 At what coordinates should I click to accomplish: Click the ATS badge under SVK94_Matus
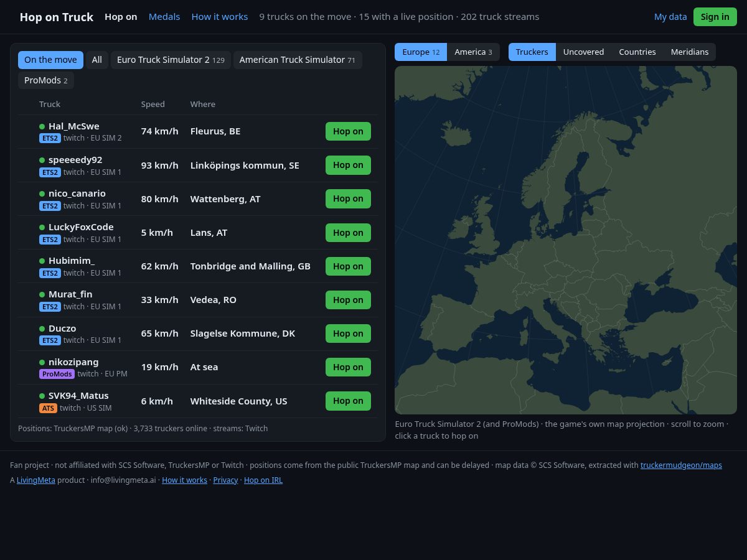[48, 408]
